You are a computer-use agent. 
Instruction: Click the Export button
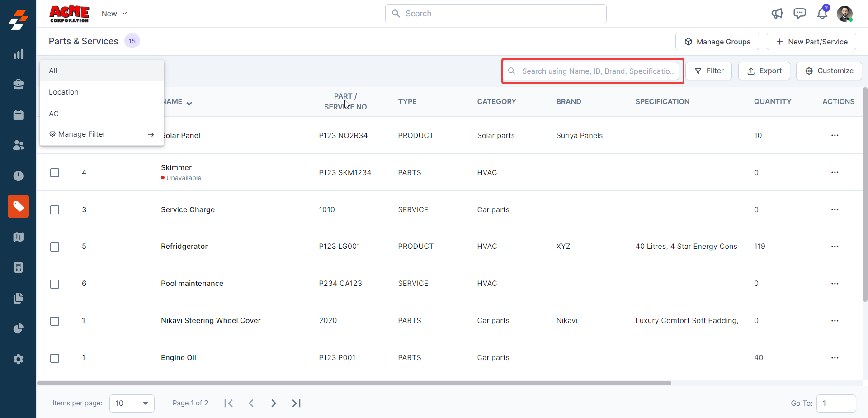point(764,71)
